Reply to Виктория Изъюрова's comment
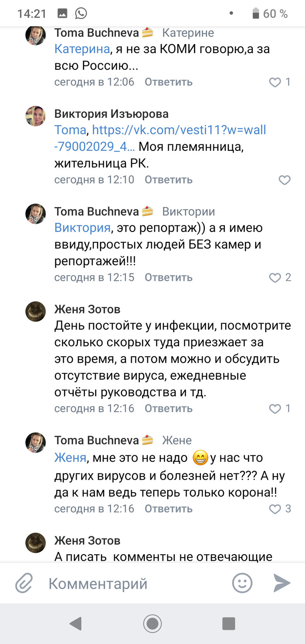 pyautogui.click(x=168, y=180)
